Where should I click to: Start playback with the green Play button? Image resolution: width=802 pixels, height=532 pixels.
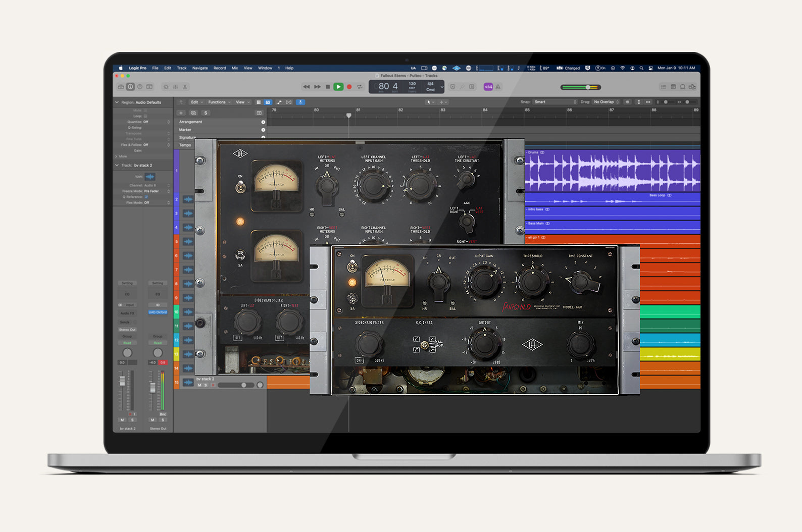pyautogui.click(x=338, y=87)
